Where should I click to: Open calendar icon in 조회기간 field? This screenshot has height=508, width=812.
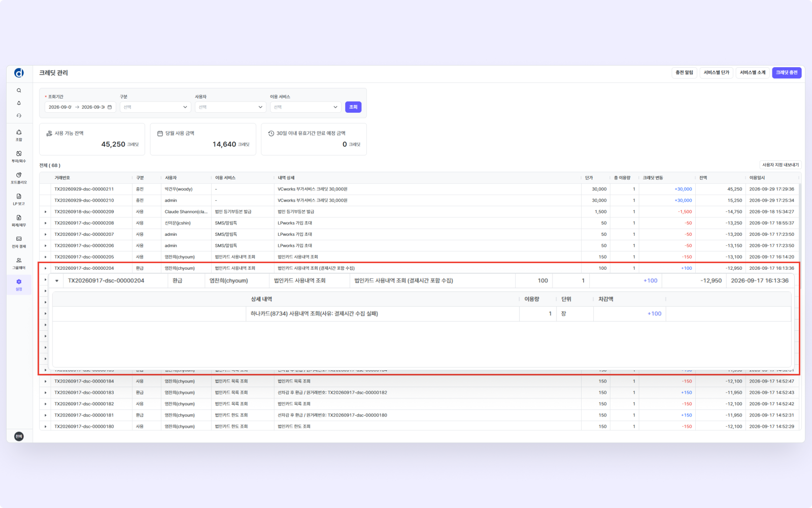pyautogui.click(x=110, y=107)
